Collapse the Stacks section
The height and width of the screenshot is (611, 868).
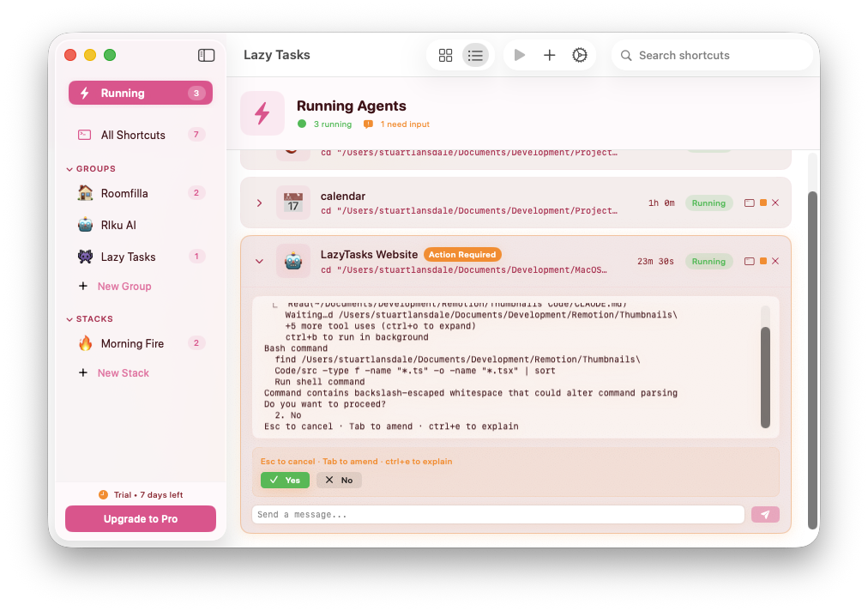(70, 318)
